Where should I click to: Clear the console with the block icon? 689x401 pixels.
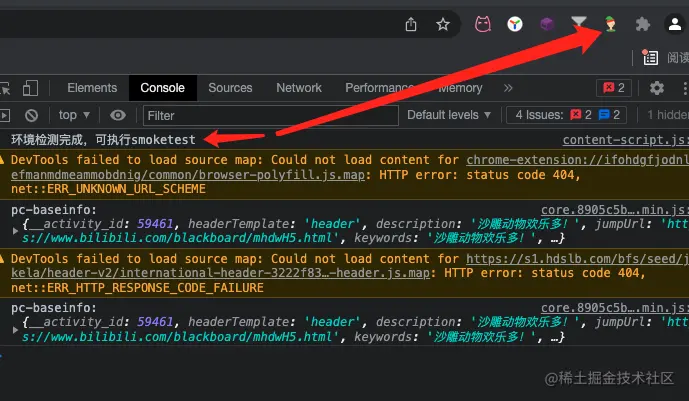pyautogui.click(x=31, y=115)
